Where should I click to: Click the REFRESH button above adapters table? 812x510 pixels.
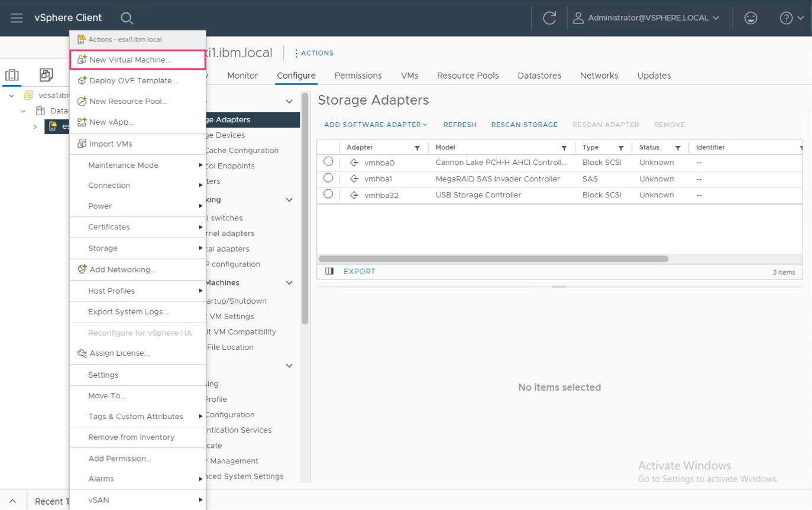(x=460, y=125)
